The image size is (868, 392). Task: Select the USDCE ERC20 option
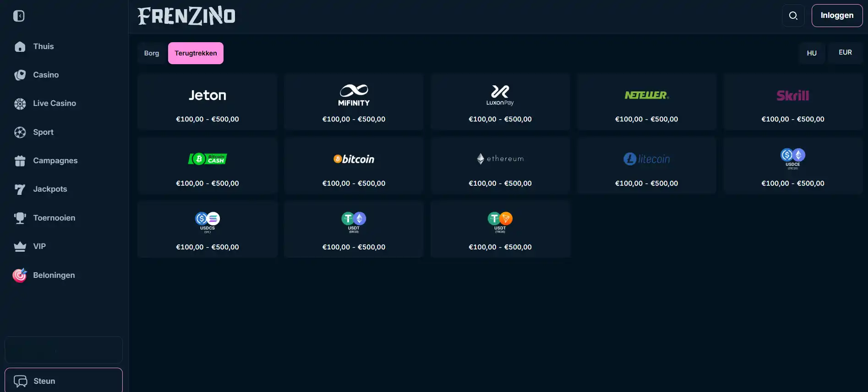click(793, 166)
